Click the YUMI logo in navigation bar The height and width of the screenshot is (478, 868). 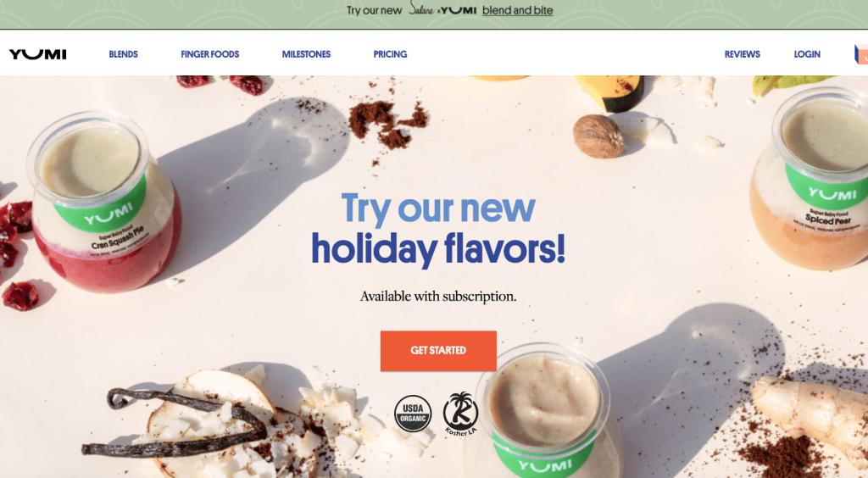pyautogui.click(x=37, y=54)
